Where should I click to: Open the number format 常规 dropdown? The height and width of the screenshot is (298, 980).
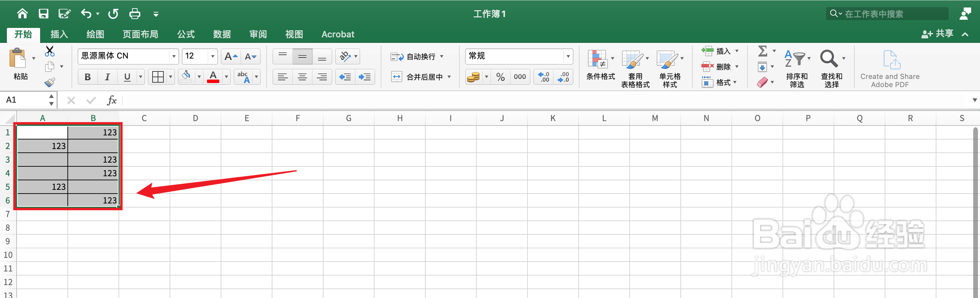(x=568, y=56)
